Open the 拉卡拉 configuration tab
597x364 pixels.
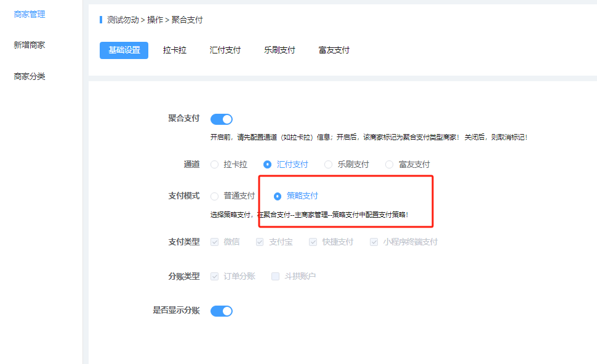175,50
